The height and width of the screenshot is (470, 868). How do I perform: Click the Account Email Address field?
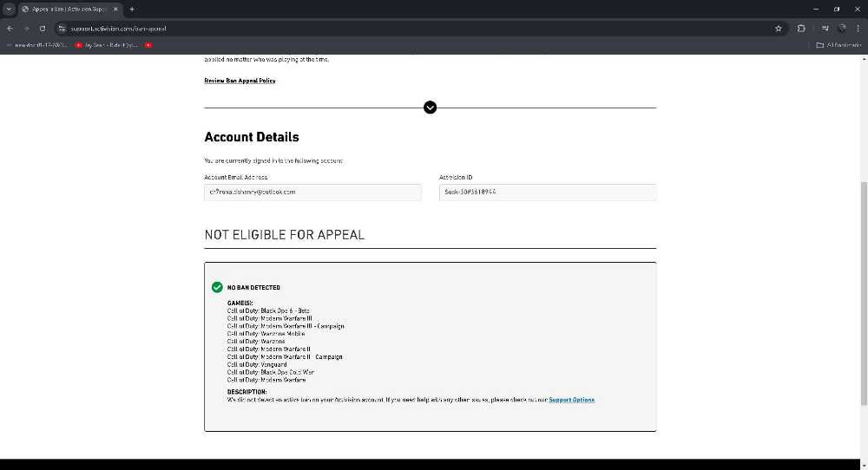pyautogui.click(x=312, y=192)
